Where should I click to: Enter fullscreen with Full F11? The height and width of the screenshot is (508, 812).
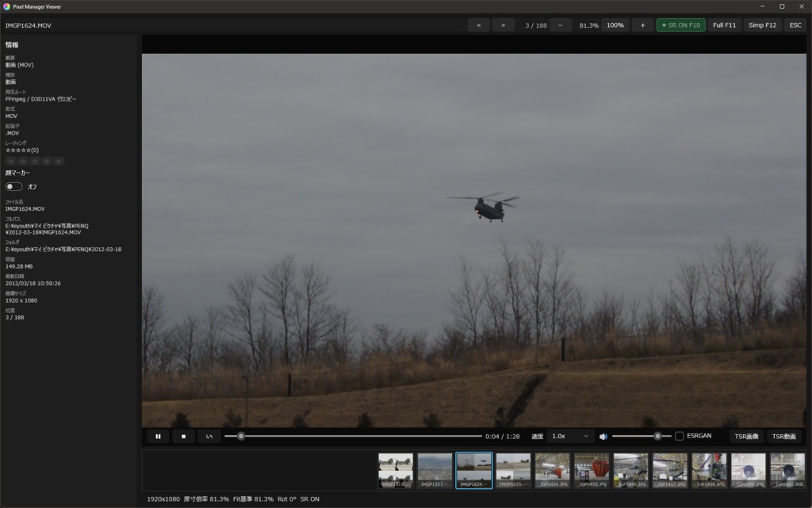[x=724, y=25]
